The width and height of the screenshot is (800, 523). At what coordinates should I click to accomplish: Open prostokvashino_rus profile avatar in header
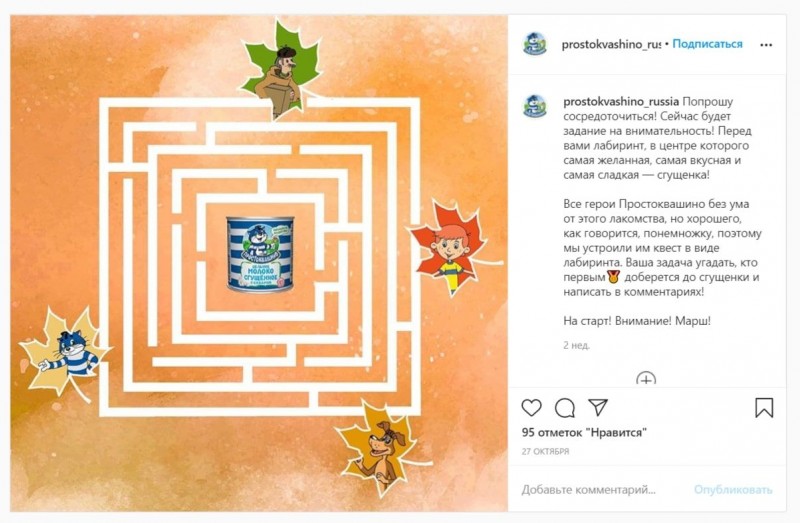[535, 44]
